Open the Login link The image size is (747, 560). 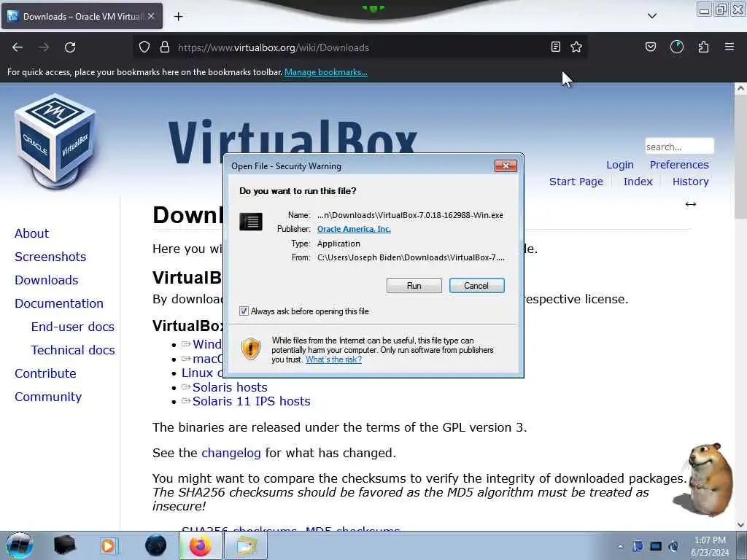point(620,165)
